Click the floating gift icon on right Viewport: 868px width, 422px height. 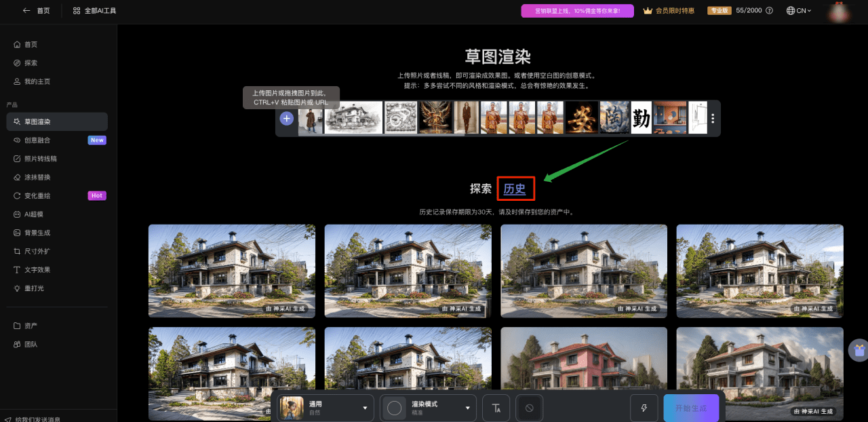point(859,350)
